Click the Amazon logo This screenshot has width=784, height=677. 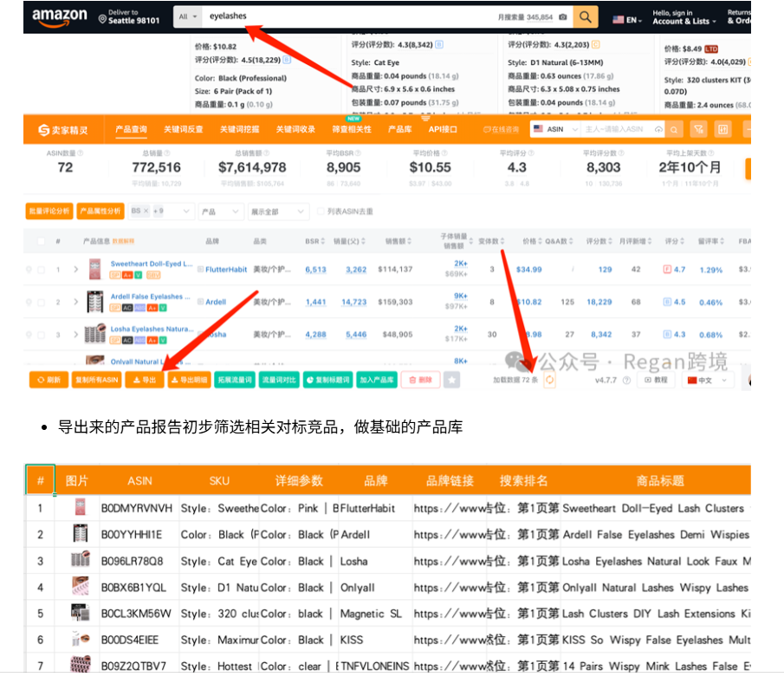click(60, 17)
